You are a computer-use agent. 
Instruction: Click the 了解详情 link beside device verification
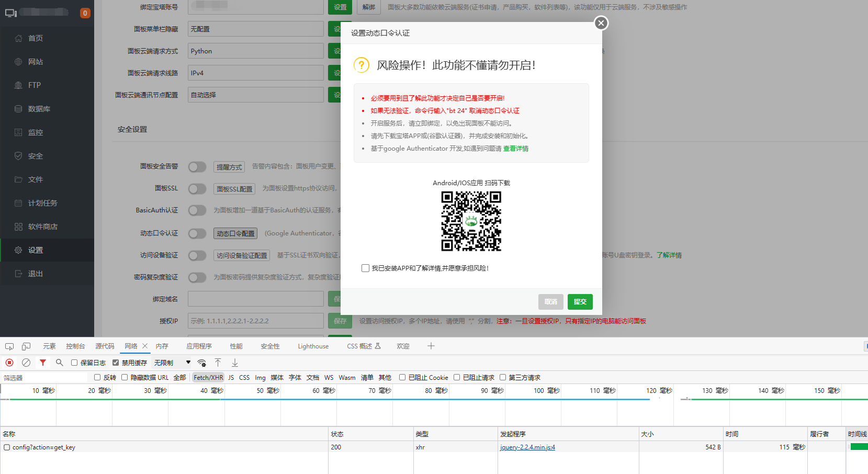click(669, 255)
